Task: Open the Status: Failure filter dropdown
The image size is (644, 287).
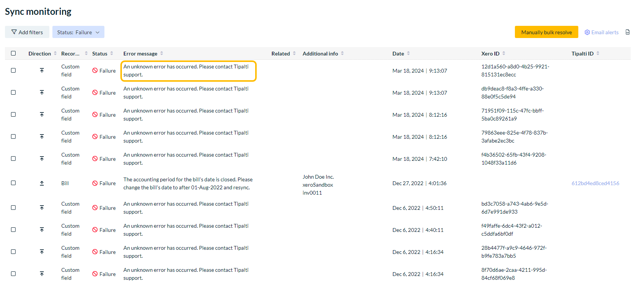Action: 78,32
